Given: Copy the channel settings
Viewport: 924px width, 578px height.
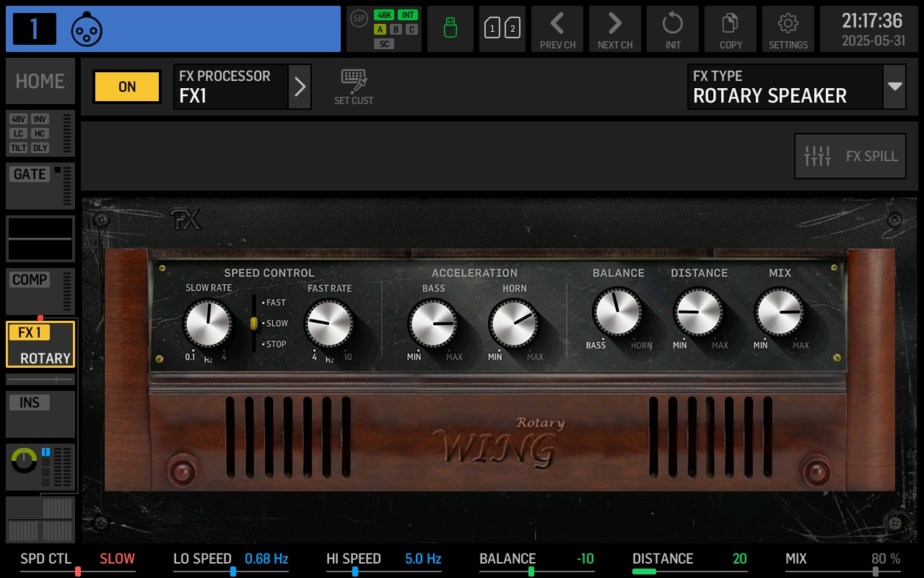Looking at the screenshot, I should pyautogui.click(x=731, y=29).
